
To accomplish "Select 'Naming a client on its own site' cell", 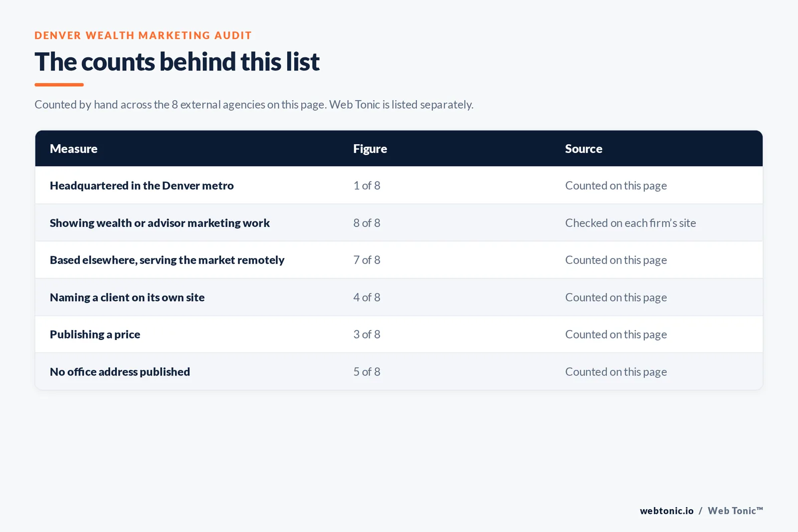I will point(127,297).
